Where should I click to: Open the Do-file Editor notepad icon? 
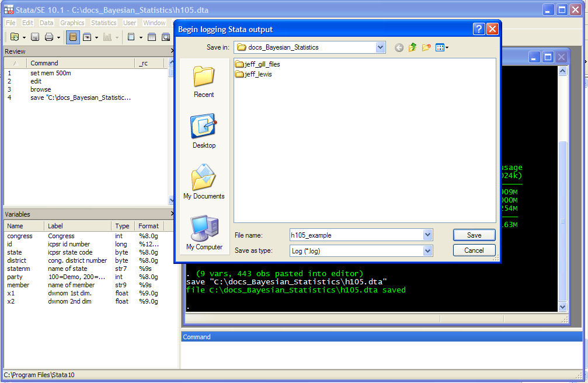(131, 37)
